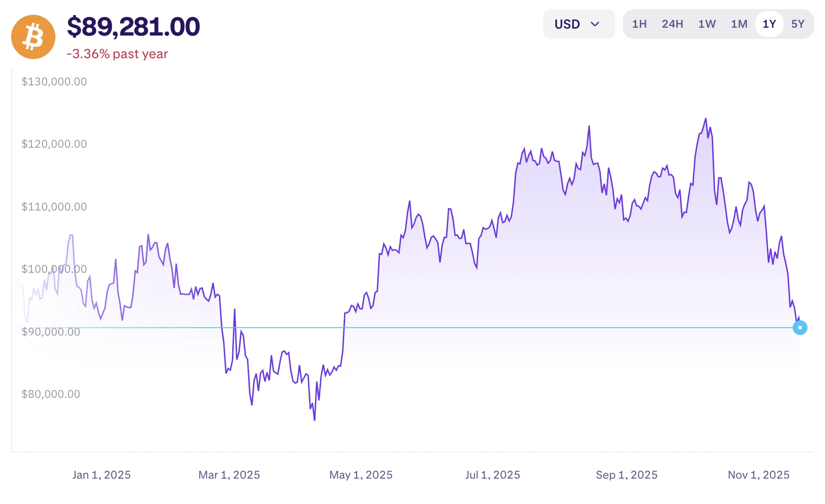Click the $130,000.00 y-axis label
The image size is (825, 504).
54,82
